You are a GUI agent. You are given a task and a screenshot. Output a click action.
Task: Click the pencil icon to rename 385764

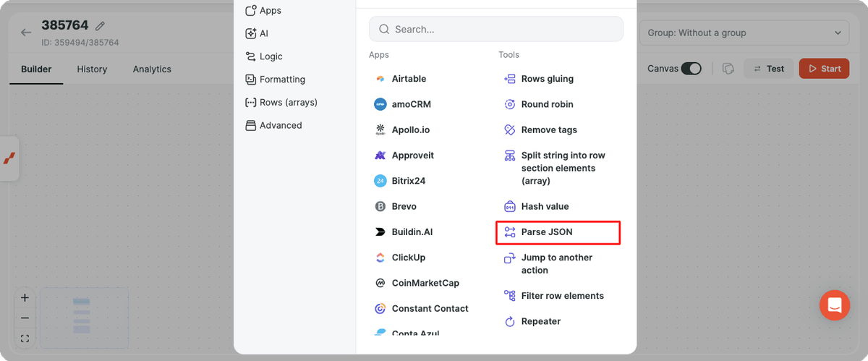click(x=101, y=26)
